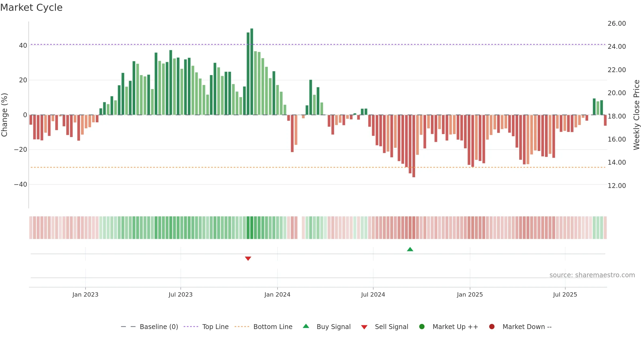
Task: Toggle Top Line legend entry
Action: 206,327
